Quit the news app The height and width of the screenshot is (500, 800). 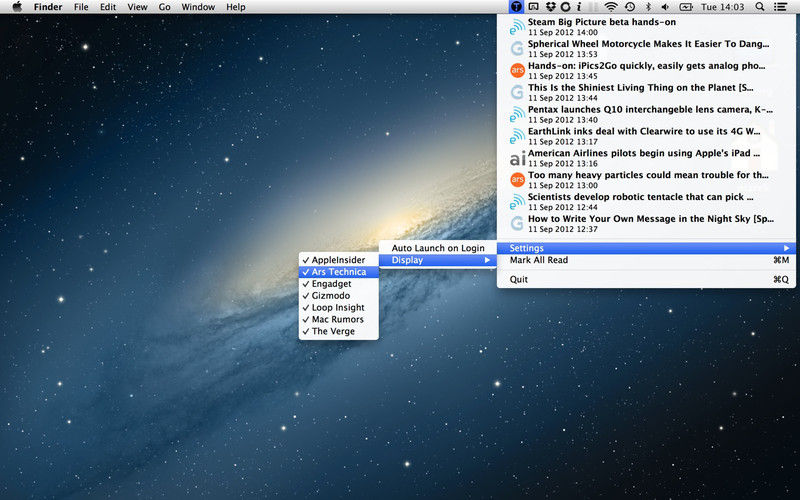[x=646, y=280]
